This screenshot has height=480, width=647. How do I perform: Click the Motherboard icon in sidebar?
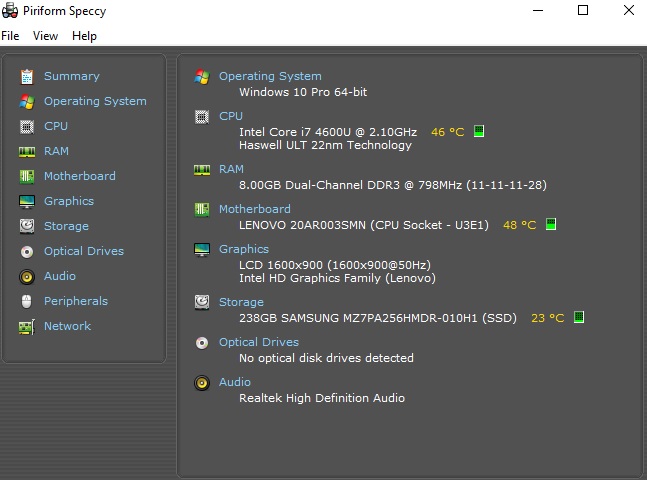click(27, 176)
